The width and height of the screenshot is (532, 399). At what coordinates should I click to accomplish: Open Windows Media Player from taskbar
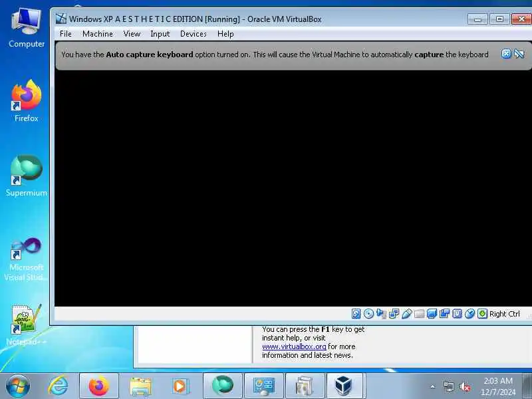click(180, 386)
